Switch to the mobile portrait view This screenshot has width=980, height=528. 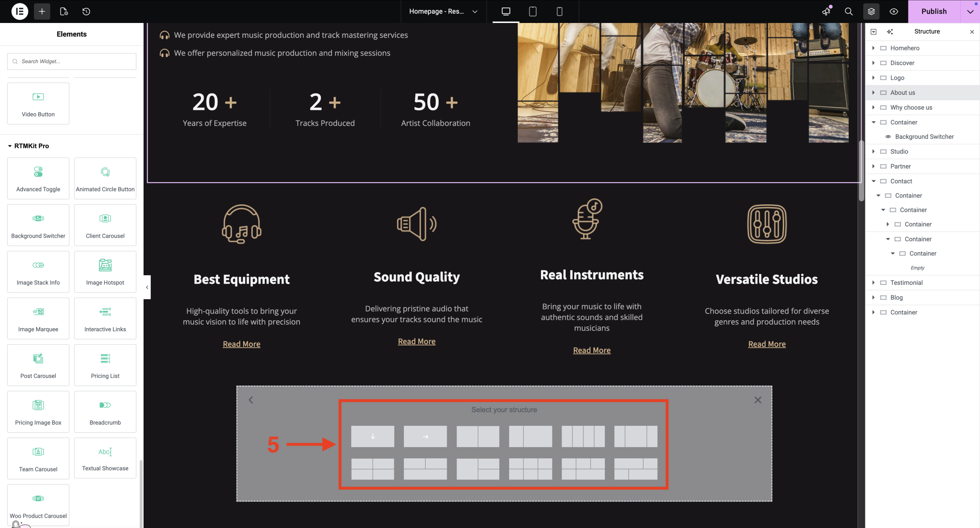(559, 11)
